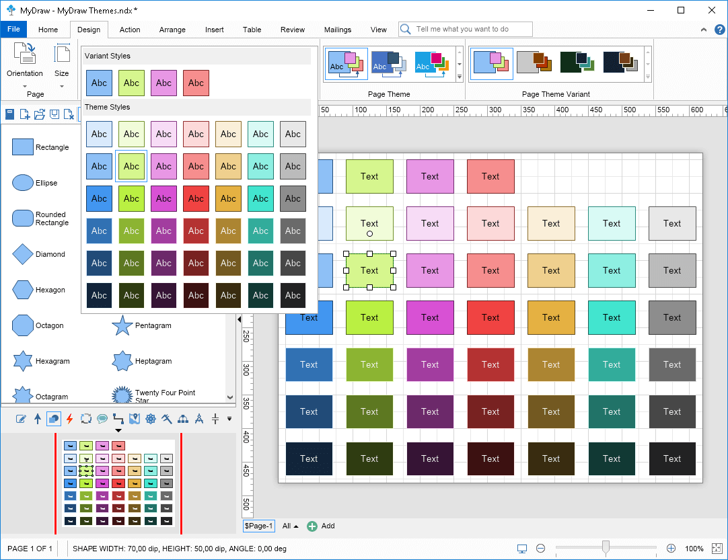The image size is (728, 560).
Task: Open the File menu
Action: click(13, 30)
